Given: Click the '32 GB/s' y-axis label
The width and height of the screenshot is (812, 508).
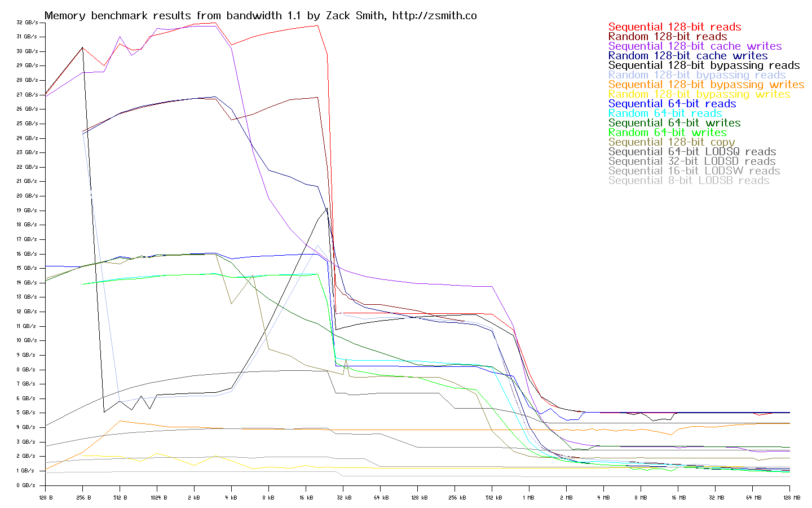Looking at the screenshot, I should coord(27,23).
